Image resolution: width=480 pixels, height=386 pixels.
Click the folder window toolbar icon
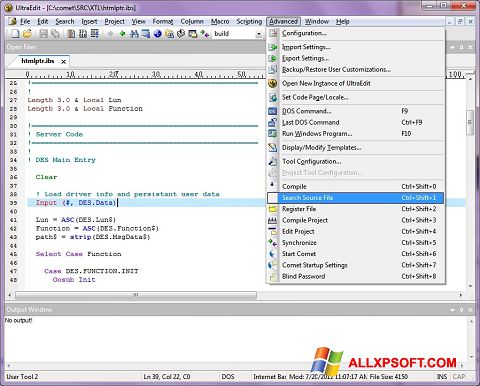click(x=193, y=33)
